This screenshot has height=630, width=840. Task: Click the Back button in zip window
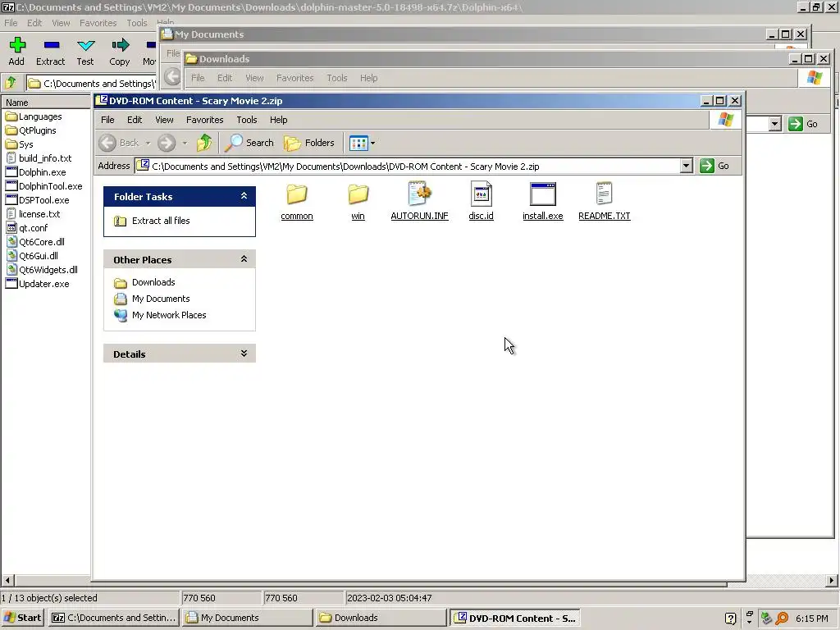(120, 143)
